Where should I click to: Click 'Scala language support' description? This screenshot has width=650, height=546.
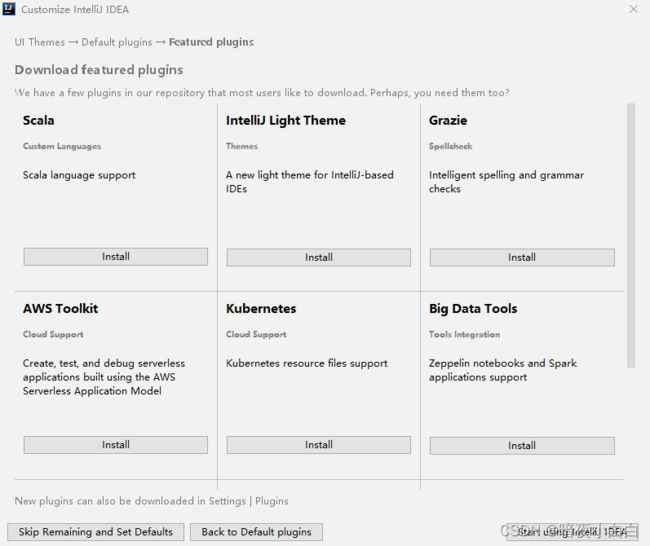(79, 175)
